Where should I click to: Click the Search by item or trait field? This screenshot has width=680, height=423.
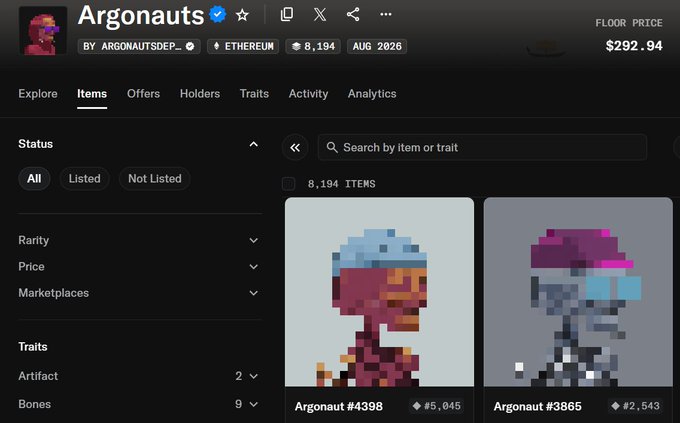click(x=482, y=148)
